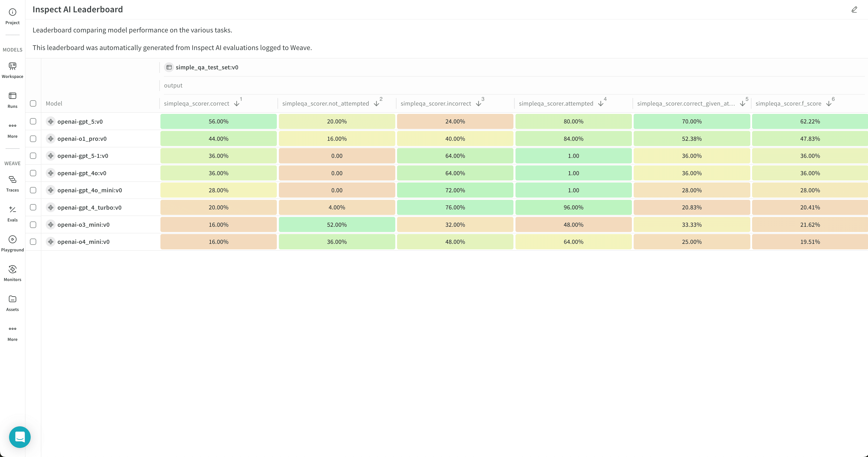The height and width of the screenshot is (457, 868).
Task: Select the openai-o3_mini:v0 row checkbox
Action: click(33, 224)
